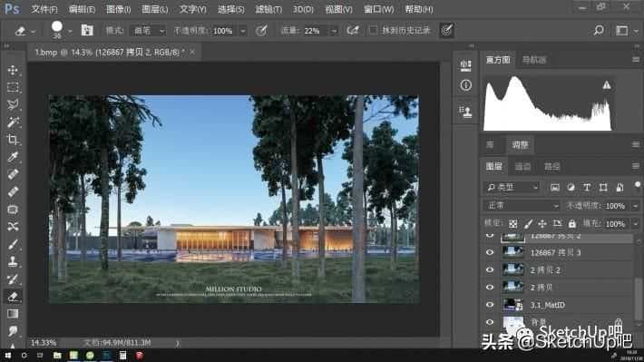Select the Clone Stamp tool
The image size is (644, 362).
(13, 261)
